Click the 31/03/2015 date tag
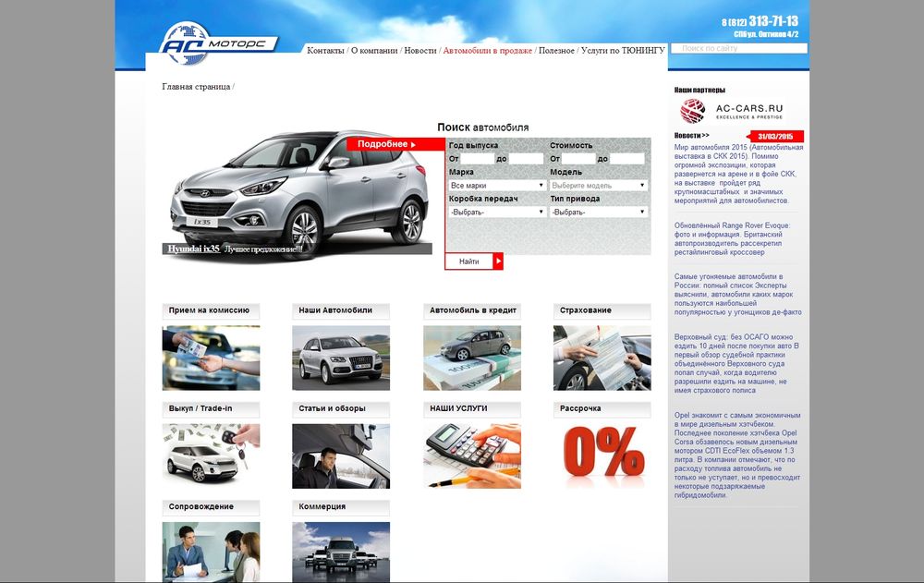The width and height of the screenshot is (924, 583). pyautogui.click(x=775, y=136)
